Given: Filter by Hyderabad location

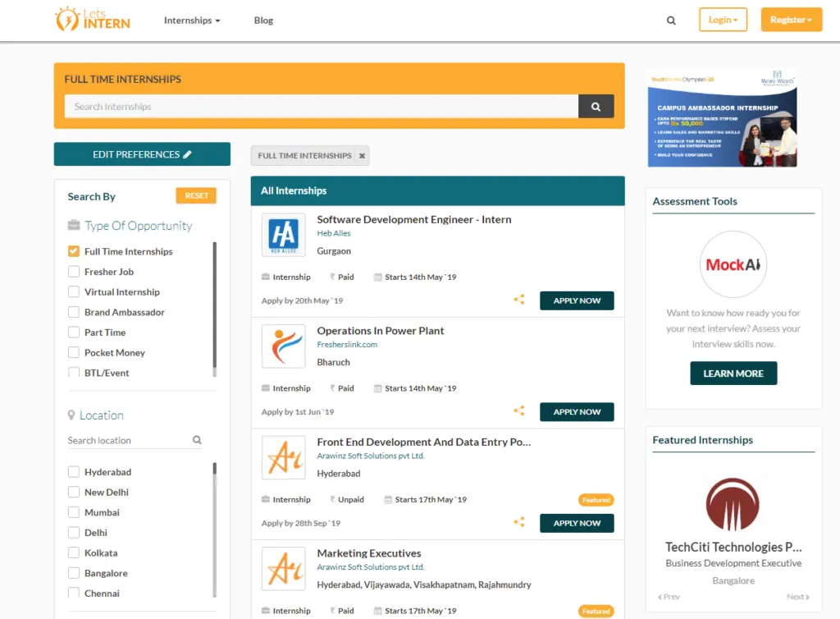Looking at the screenshot, I should (x=74, y=472).
